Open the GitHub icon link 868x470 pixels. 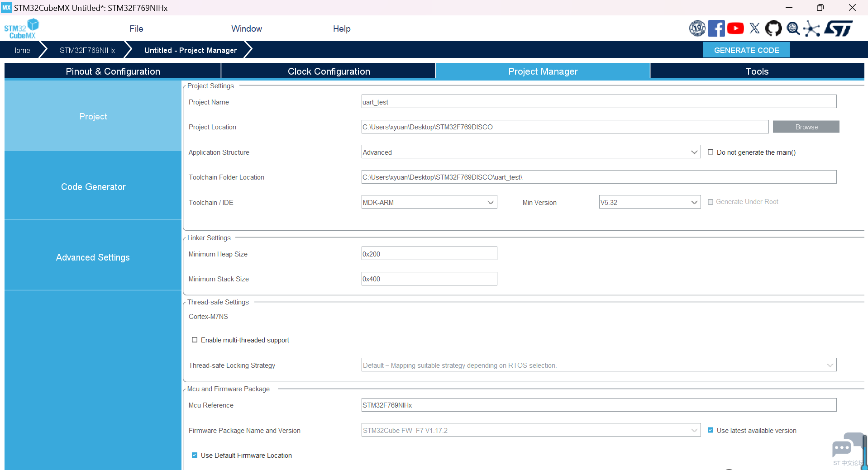(x=773, y=28)
